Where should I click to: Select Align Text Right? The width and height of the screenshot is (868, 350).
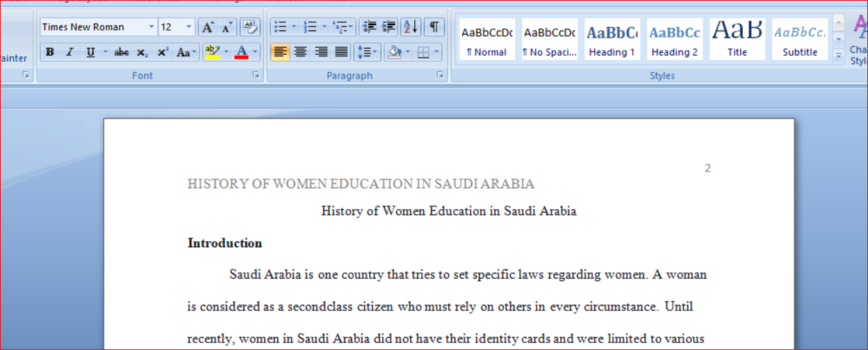click(x=321, y=52)
